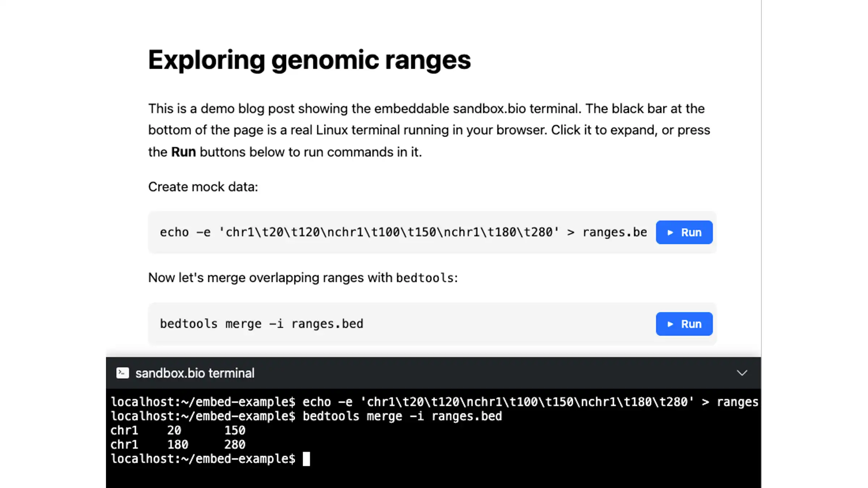Run the bedtools merge command

click(x=684, y=324)
